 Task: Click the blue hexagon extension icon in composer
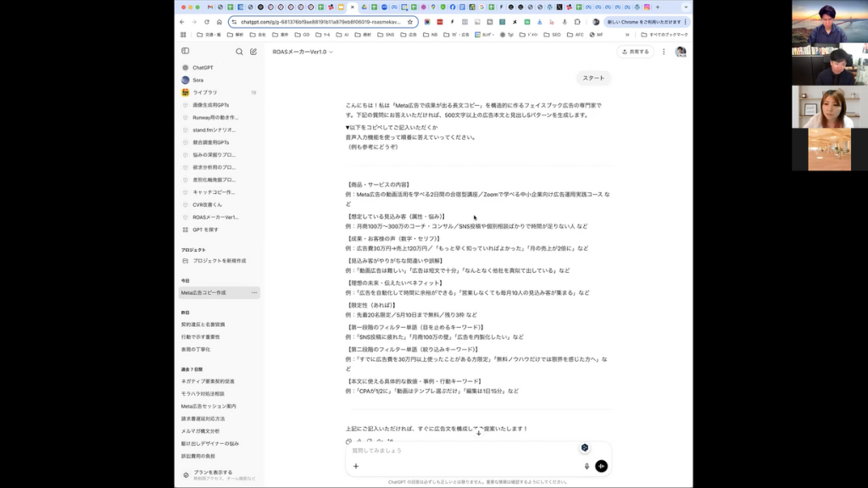point(585,447)
